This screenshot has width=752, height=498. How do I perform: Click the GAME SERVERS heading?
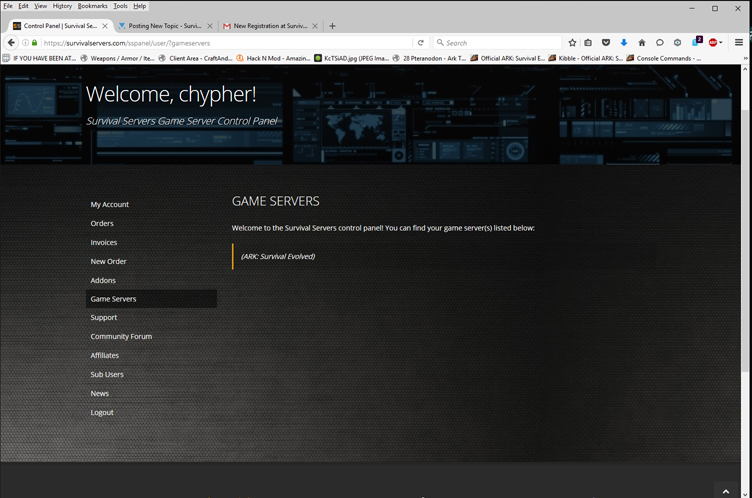(x=276, y=202)
